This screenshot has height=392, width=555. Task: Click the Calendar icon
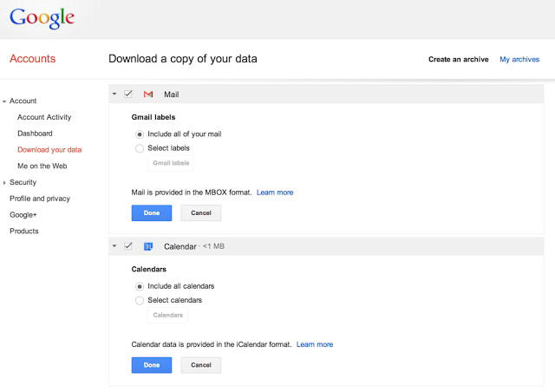point(148,246)
